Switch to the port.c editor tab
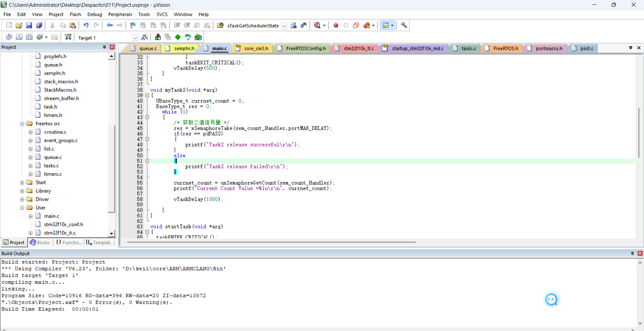Viewport: 644px width, 331px height. pyautogui.click(x=583, y=48)
